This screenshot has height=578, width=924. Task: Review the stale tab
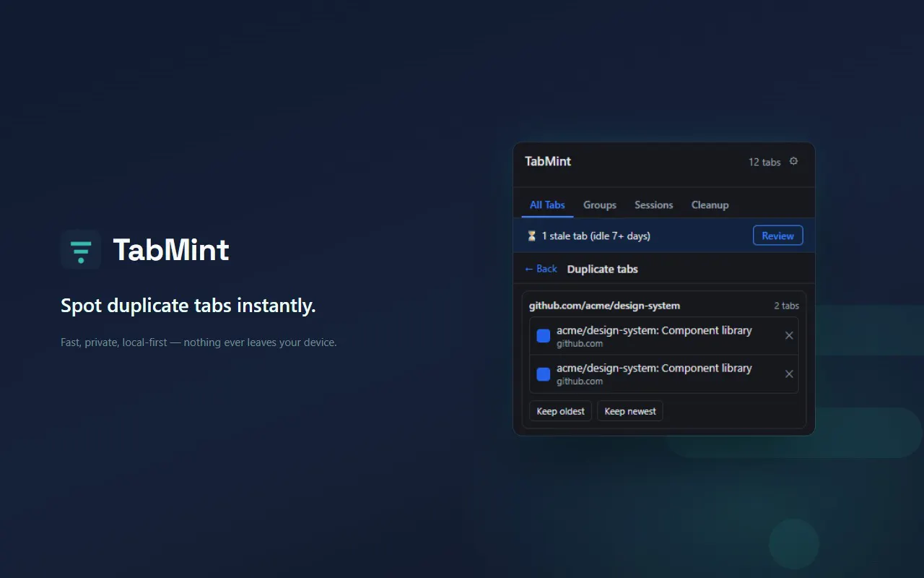tap(777, 236)
